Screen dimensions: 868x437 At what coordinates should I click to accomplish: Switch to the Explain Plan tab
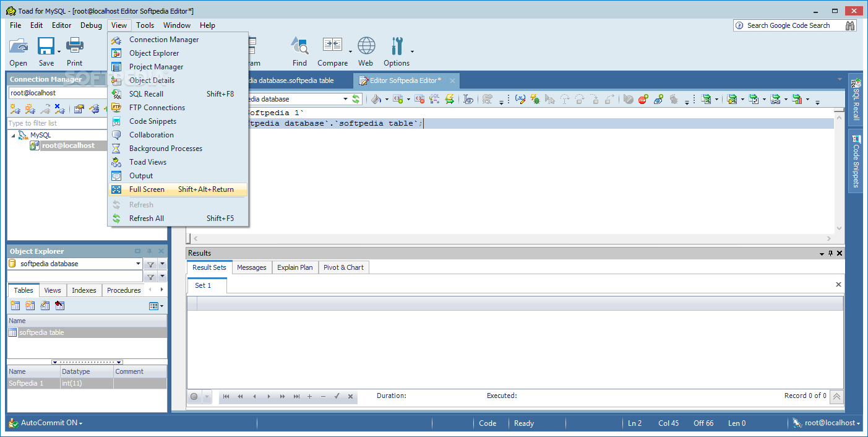click(295, 267)
